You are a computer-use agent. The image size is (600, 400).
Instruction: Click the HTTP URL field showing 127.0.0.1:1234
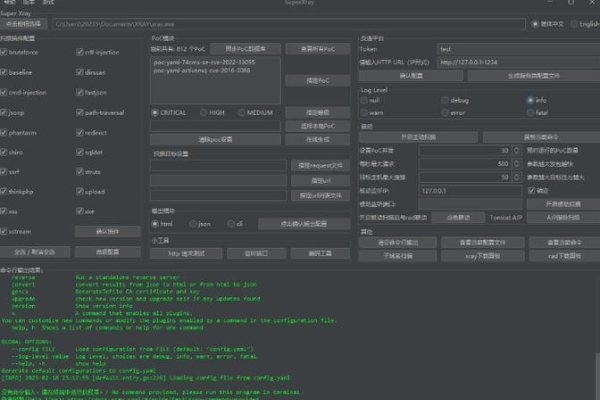point(518,62)
